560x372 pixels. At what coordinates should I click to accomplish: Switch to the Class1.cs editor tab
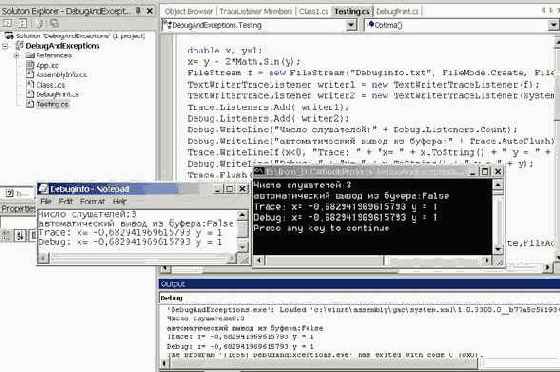313,11
